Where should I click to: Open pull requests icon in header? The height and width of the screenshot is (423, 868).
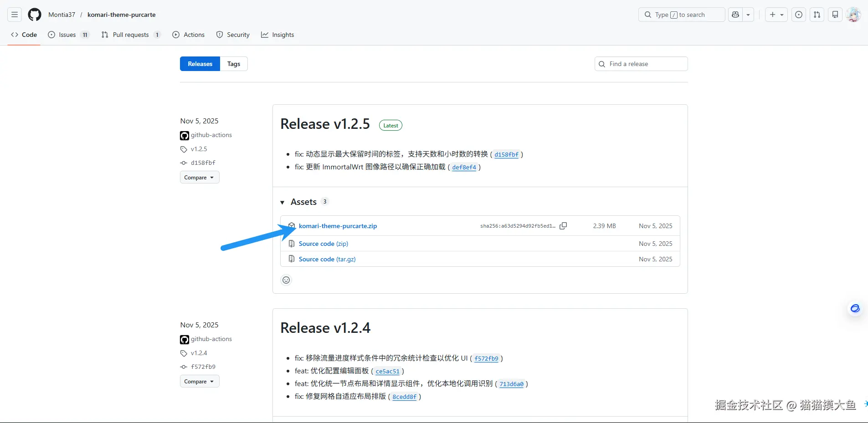817,15
